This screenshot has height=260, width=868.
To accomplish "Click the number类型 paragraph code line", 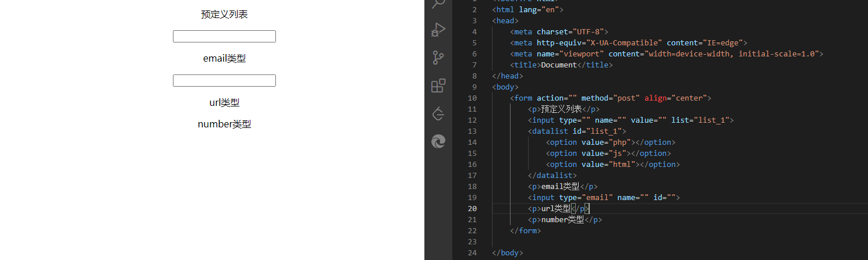I will (x=565, y=220).
